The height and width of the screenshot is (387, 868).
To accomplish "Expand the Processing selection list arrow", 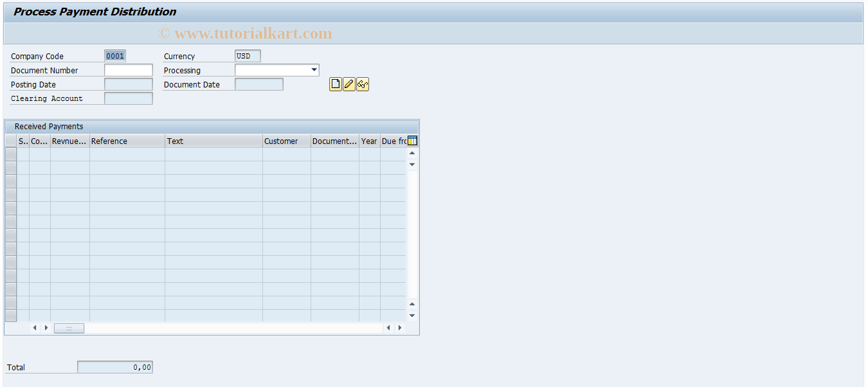I will point(314,69).
